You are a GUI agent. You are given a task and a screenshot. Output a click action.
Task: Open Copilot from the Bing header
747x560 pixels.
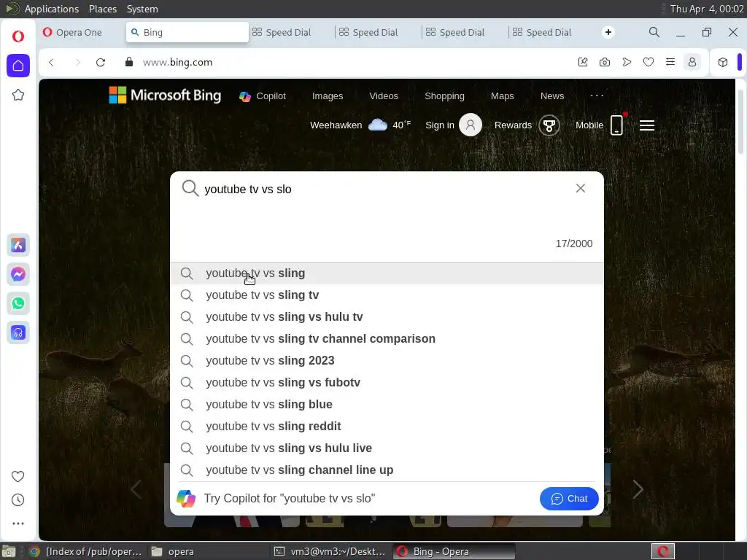[x=262, y=96]
